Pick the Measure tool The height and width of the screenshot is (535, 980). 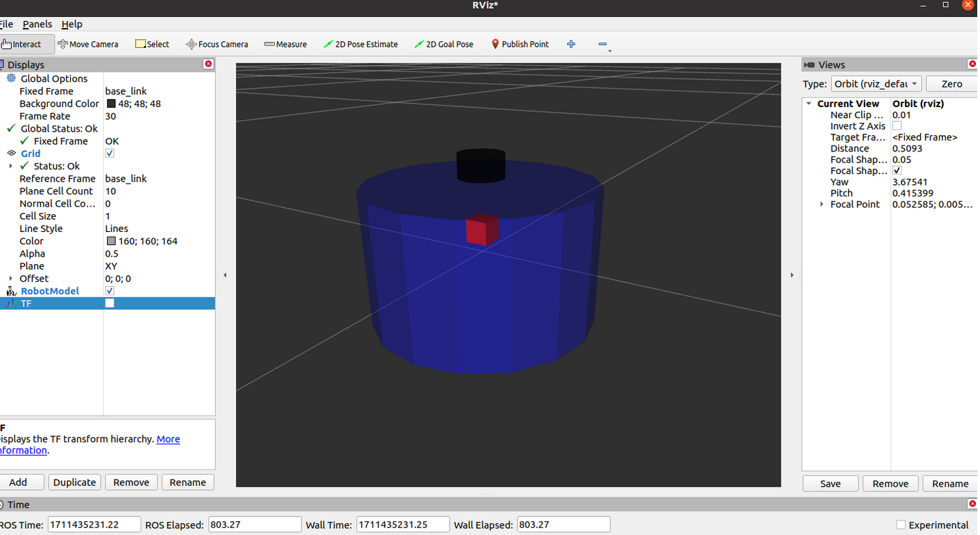point(286,44)
